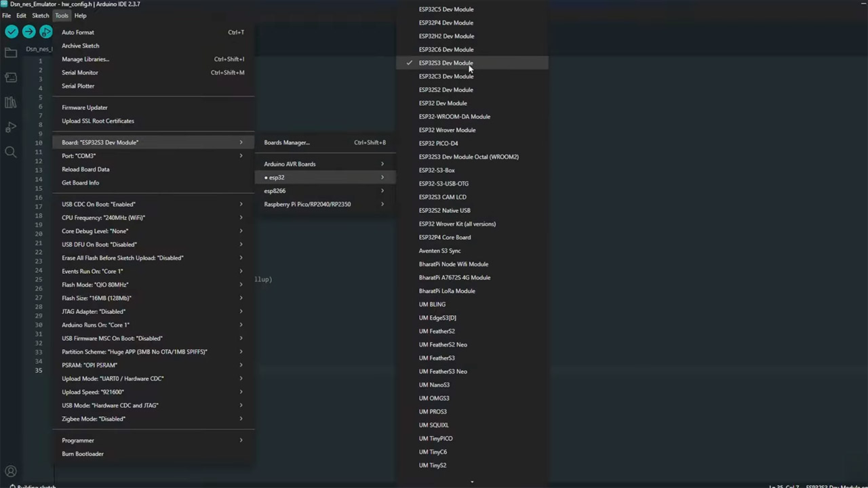Select the checked ESP32S3 Dev Module board
Screen dimensions: 868x488
(x=446, y=63)
